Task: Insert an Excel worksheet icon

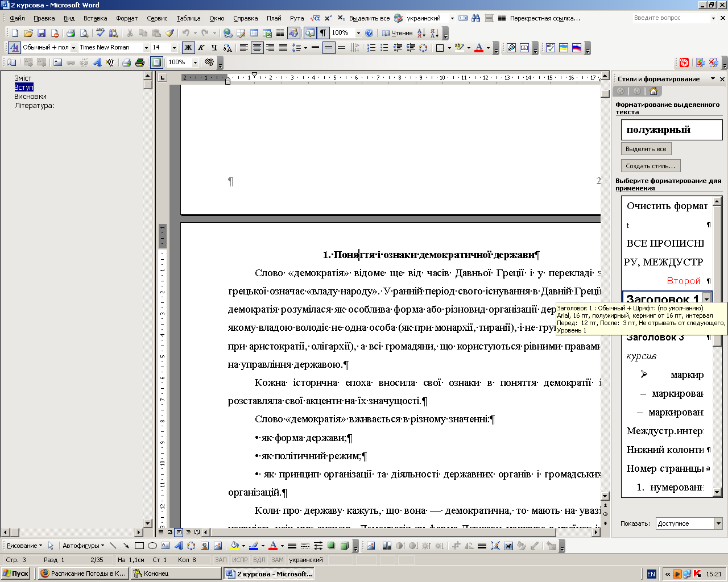Action: (x=267, y=33)
